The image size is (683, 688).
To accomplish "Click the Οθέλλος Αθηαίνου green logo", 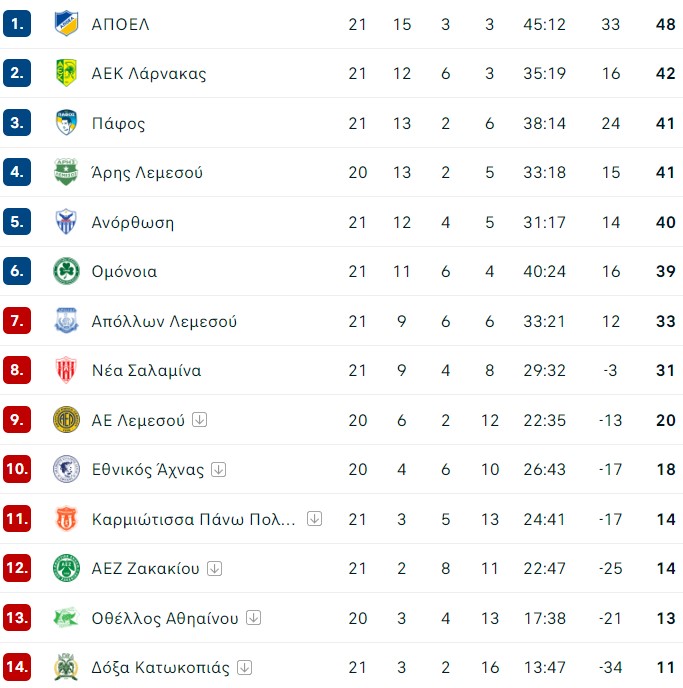I will pos(66,617).
